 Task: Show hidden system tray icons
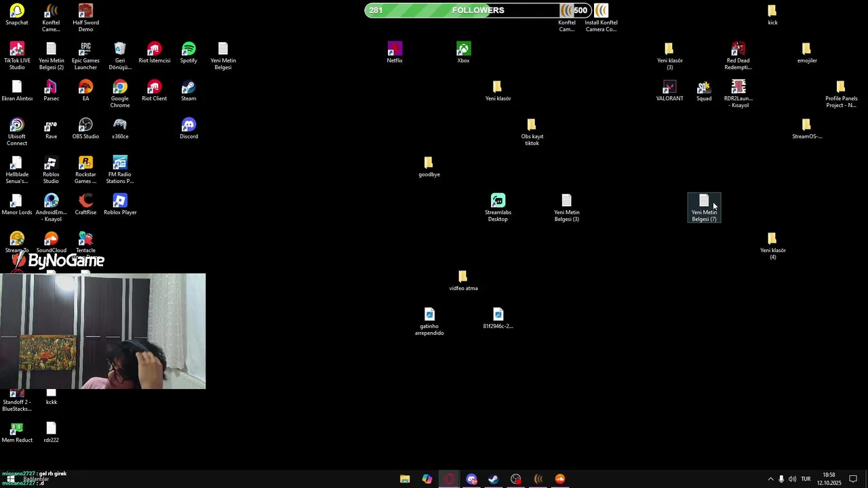coord(770,479)
